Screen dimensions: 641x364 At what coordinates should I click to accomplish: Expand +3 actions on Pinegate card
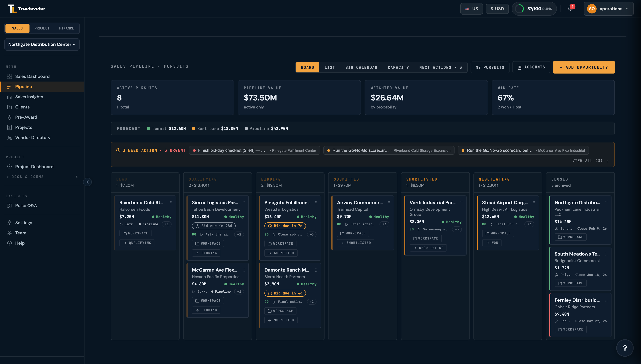tap(312, 234)
